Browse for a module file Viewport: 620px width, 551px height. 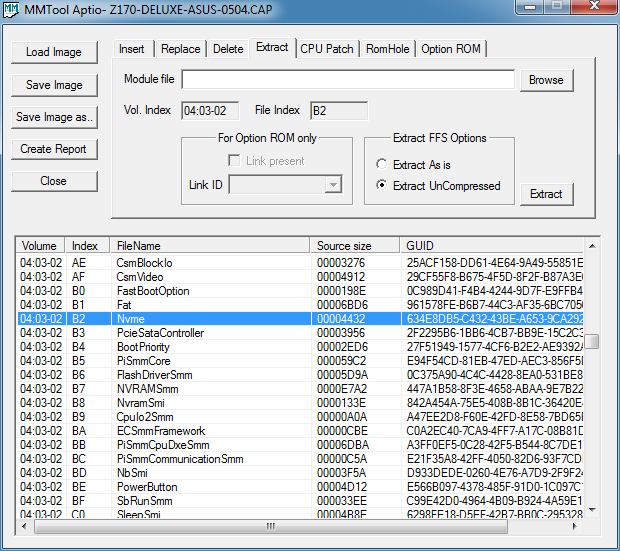[x=546, y=80]
